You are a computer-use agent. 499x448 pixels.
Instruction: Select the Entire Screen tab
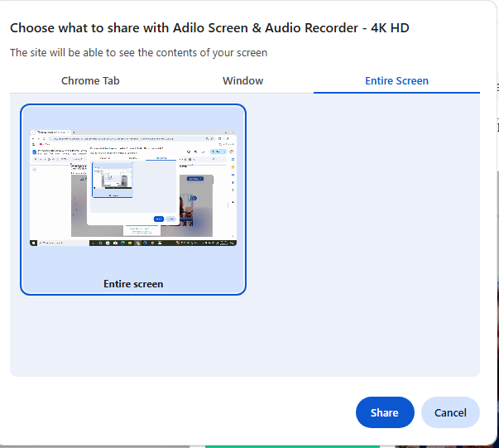396,81
